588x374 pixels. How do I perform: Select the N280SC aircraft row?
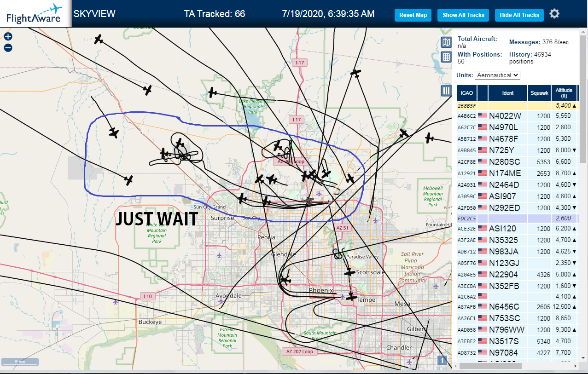click(x=517, y=162)
